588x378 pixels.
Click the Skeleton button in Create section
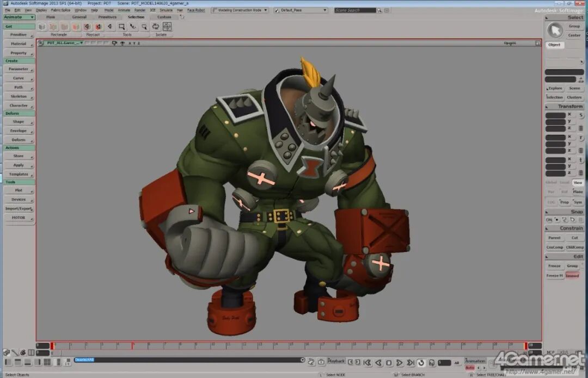click(x=19, y=97)
